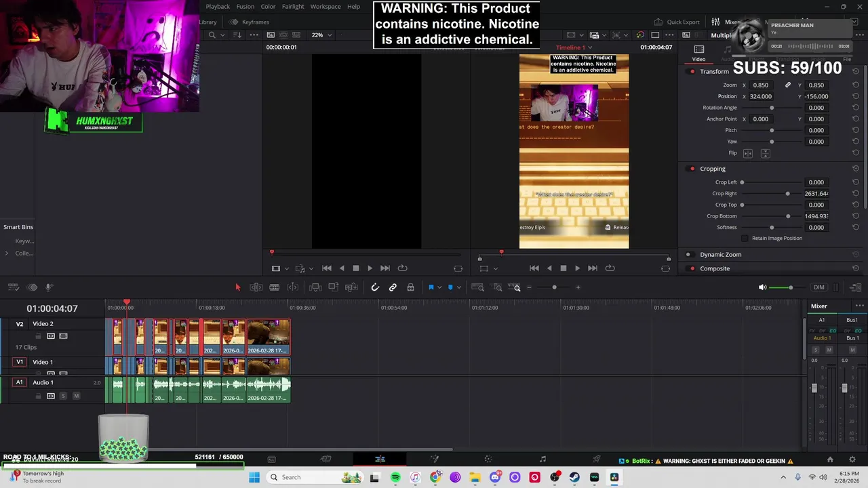
Task: Switch to Inspector Video tab
Action: pos(698,54)
